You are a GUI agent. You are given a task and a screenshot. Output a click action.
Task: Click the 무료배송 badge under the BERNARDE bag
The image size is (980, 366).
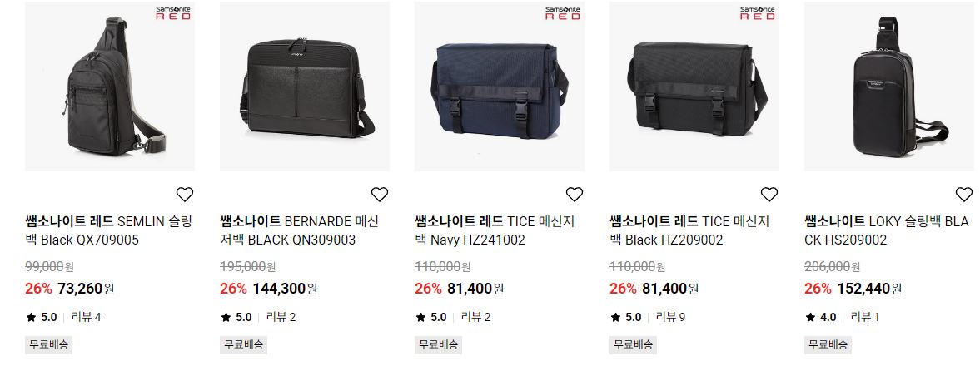(x=244, y=344)
